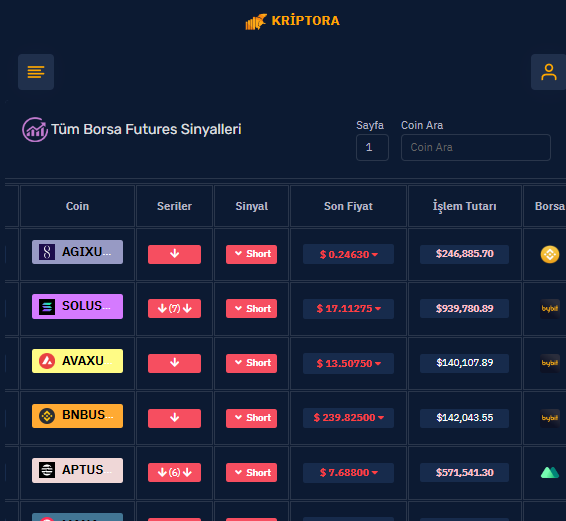Open the BNBUS coin badge

[x=77, y=416]
